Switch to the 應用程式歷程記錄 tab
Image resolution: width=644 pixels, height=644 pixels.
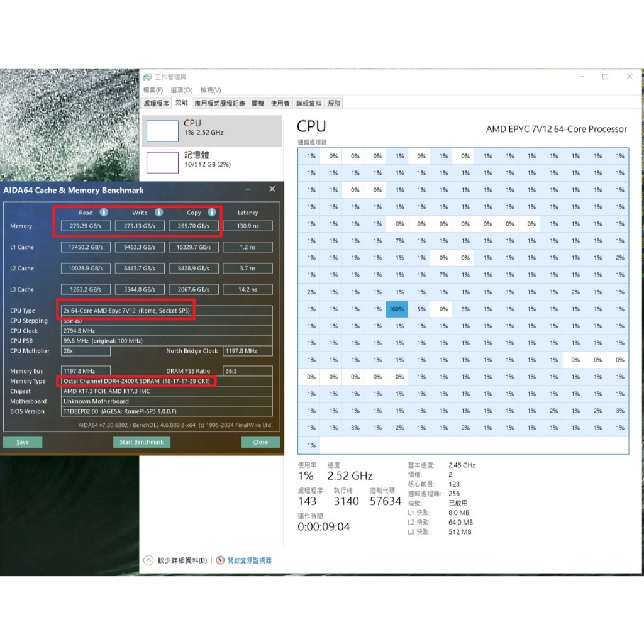(x=219, y=103)
